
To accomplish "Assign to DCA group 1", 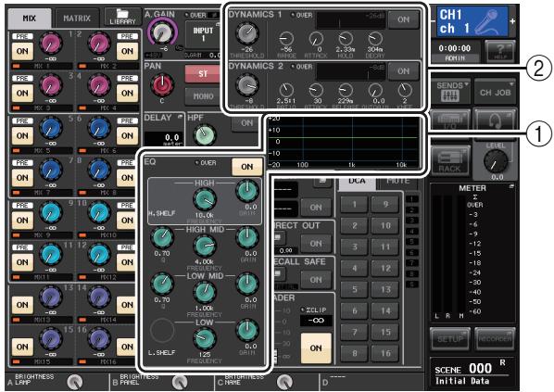I will (355, 204).
